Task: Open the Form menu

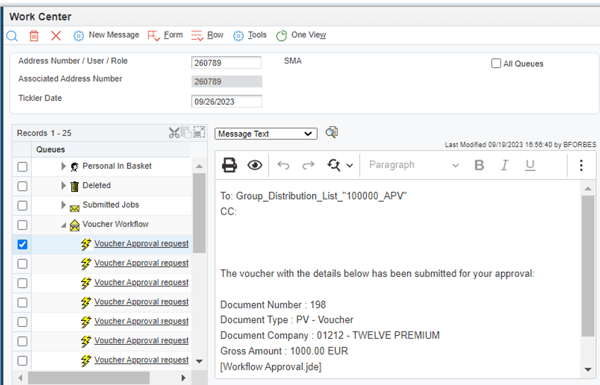Action: [173, 35]
